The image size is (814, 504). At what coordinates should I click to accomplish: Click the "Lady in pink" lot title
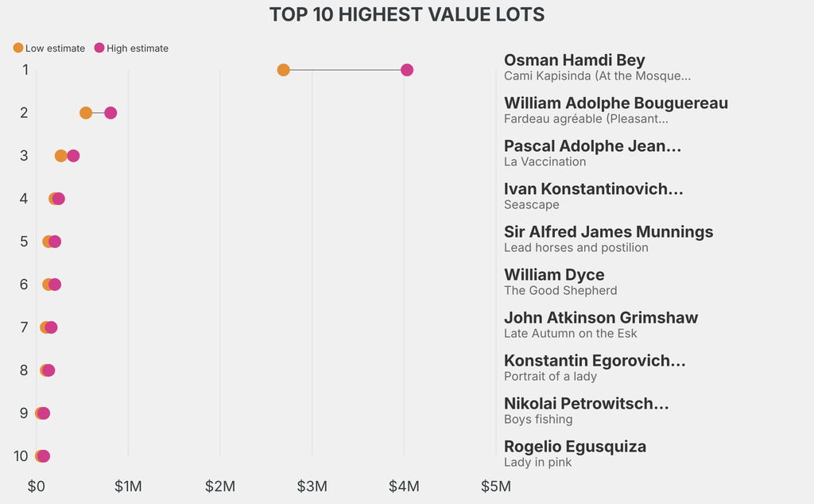tap(537, 463)
